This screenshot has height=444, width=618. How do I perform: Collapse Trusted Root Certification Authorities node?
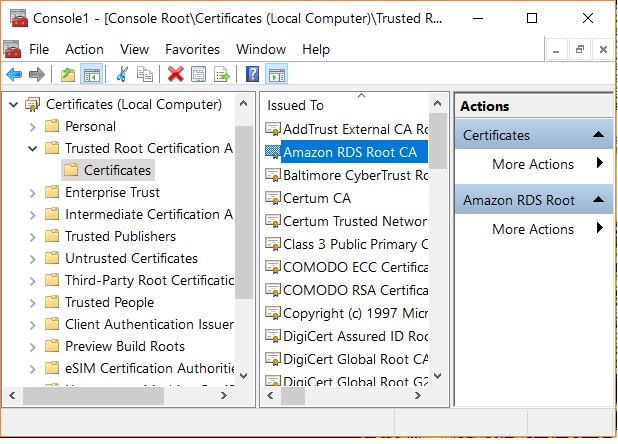[x=33, y=149]
